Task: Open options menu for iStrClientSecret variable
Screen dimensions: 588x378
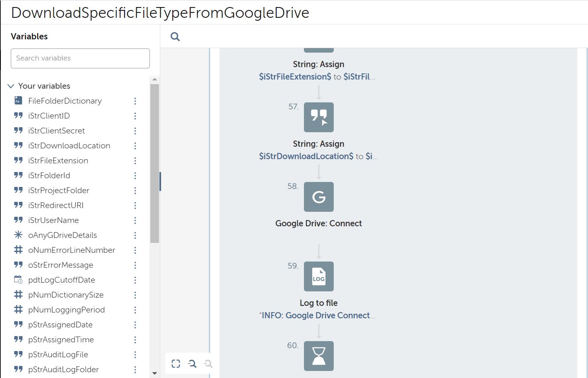Action: click(135, 131)
